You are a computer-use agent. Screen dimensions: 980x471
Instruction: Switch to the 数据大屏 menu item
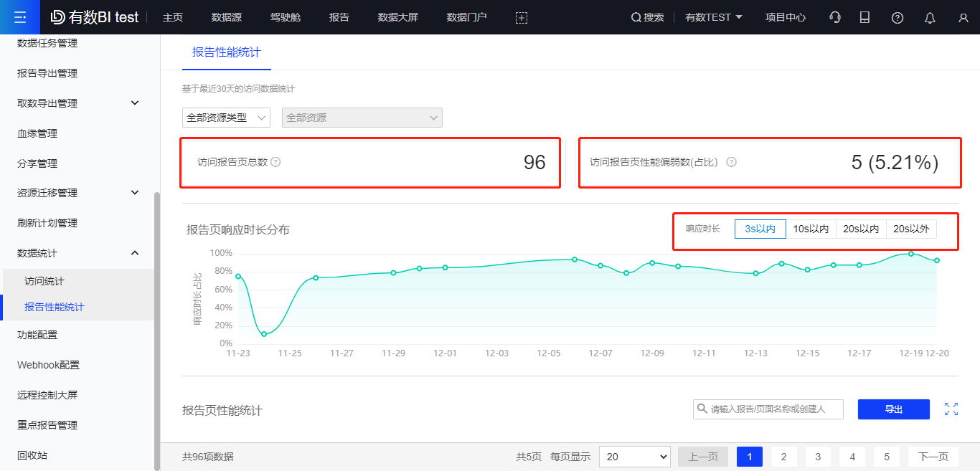(398, 16)
